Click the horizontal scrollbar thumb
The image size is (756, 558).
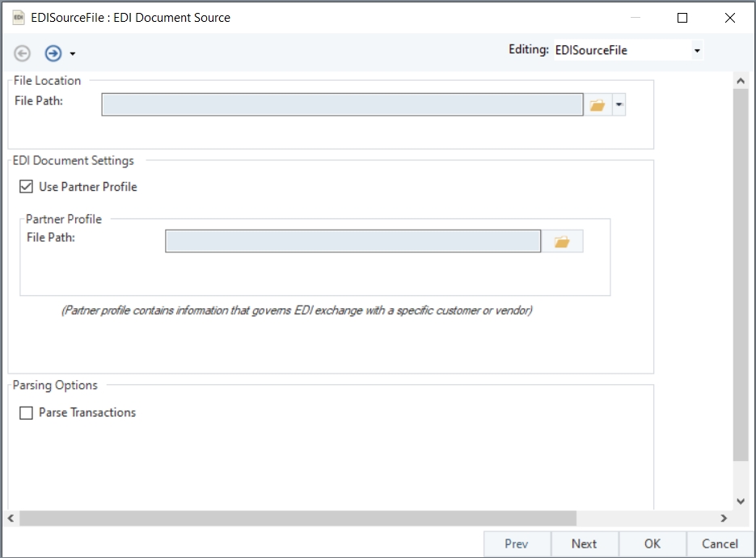[298, 518]
